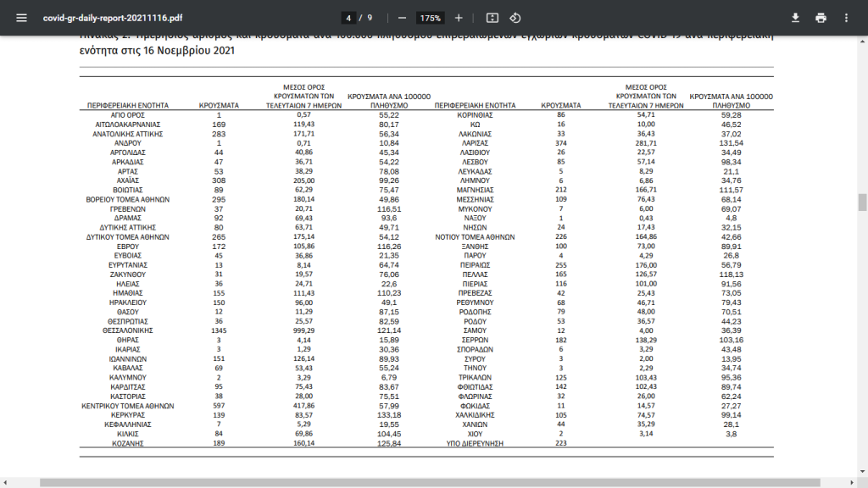Select the value 223 under investigation
Viewport: 868px width, 488px height.
(561, 443)
